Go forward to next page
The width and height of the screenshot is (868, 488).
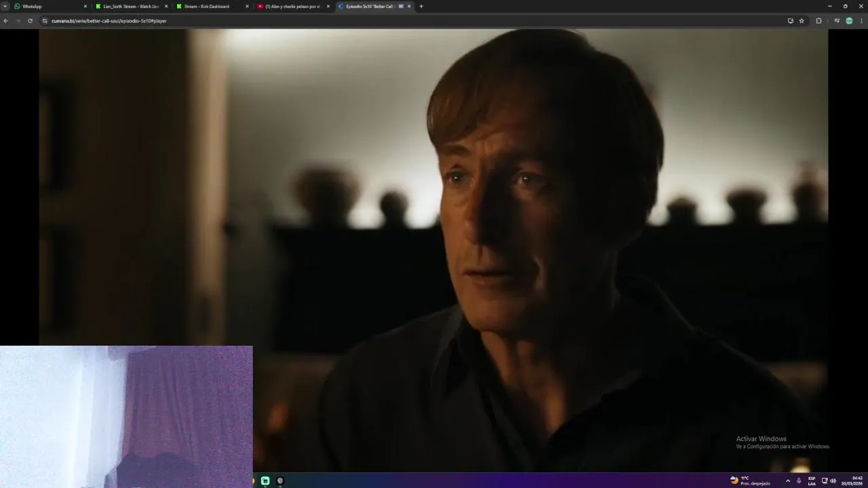tap(18, 21)
